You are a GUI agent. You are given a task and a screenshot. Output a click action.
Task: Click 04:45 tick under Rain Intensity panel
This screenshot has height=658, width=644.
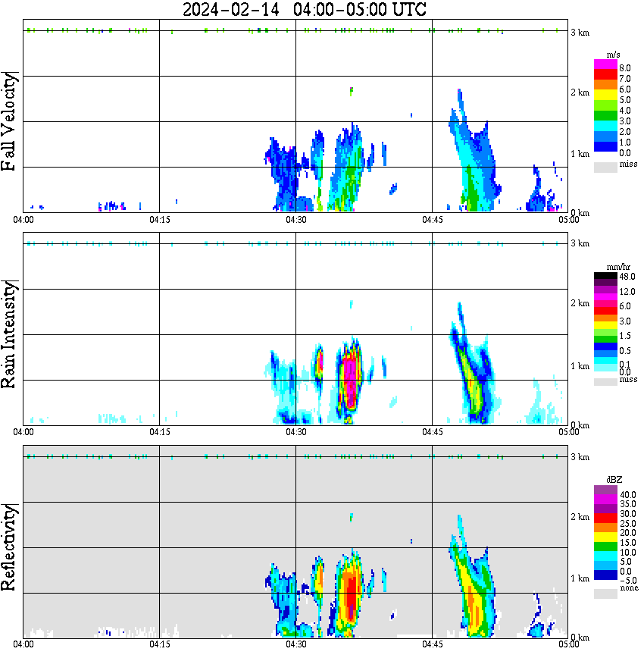click(433, 432)
